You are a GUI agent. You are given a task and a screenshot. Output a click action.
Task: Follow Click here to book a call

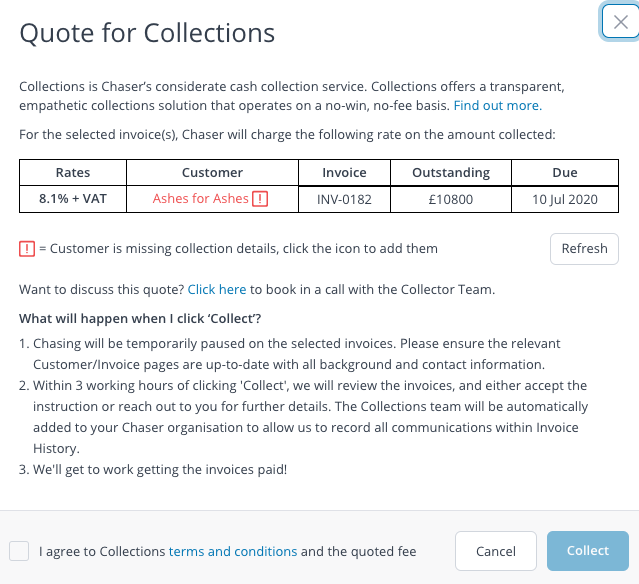pyautogui.click(x=217, y=289)
